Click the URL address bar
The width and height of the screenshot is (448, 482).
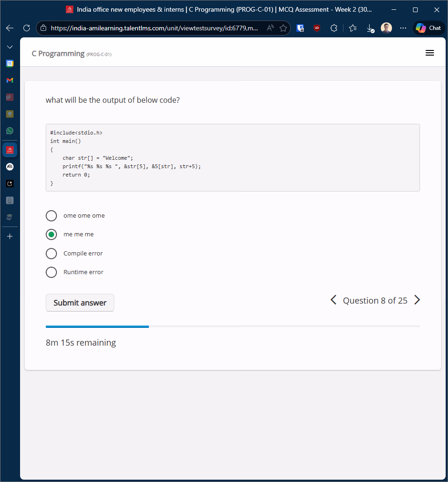(154, 28)
